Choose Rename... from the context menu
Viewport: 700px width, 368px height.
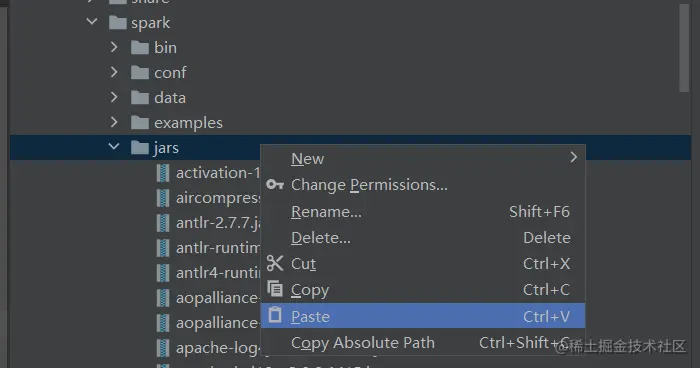point(423,211)
